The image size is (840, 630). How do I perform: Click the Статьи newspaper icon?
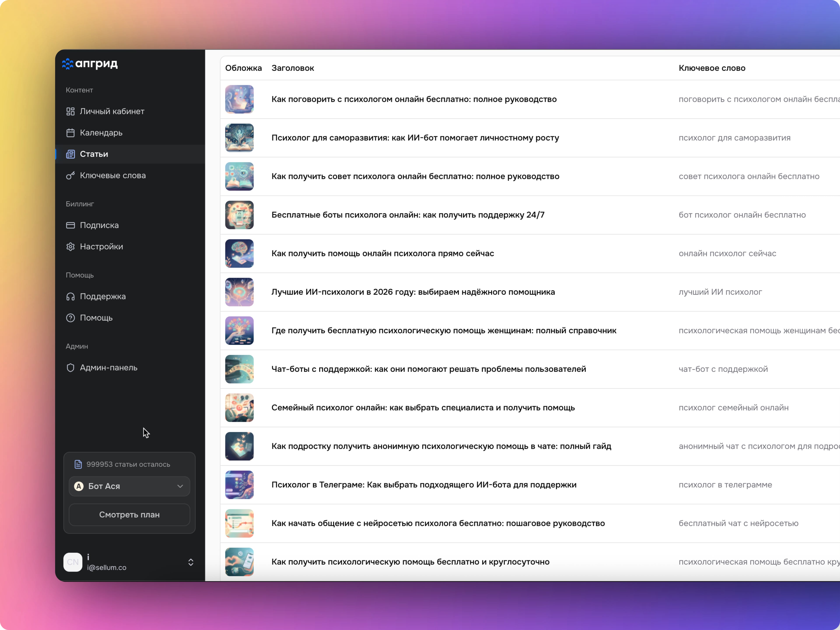click(70, 154)
